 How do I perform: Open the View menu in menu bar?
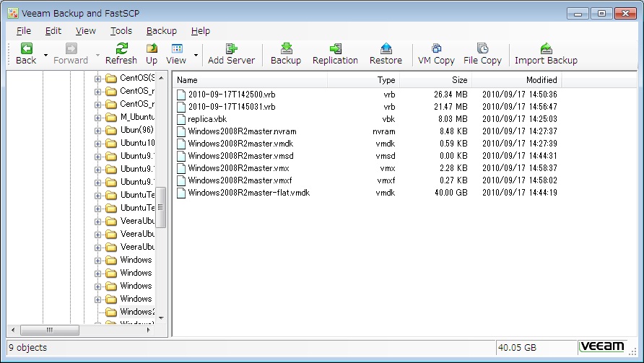pyautogui.click(x=85, y=31)
